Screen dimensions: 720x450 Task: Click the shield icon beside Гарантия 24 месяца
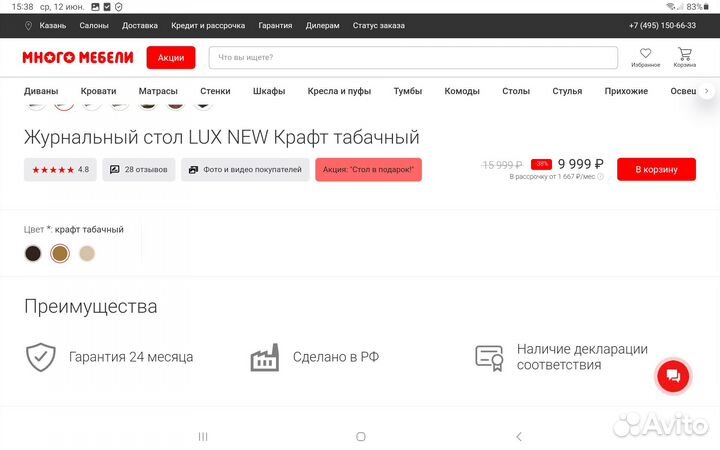tap(41, 357)
